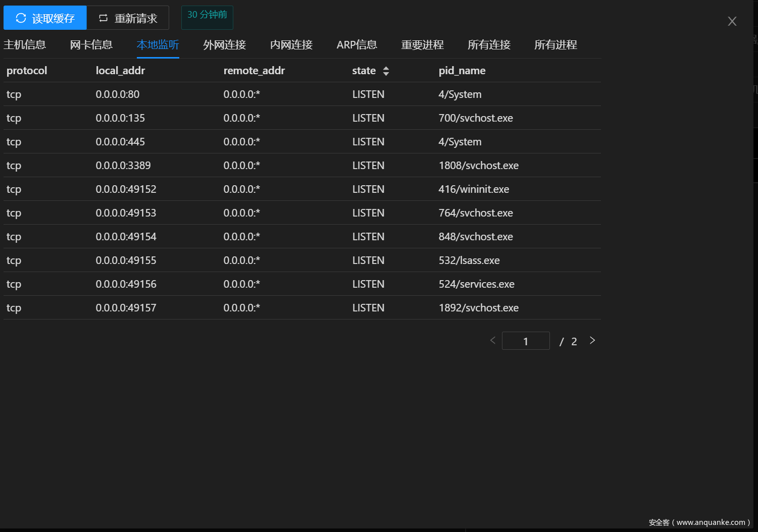Switch to the 主机信息 tab
758x532 pixels.
pos(25,45)
